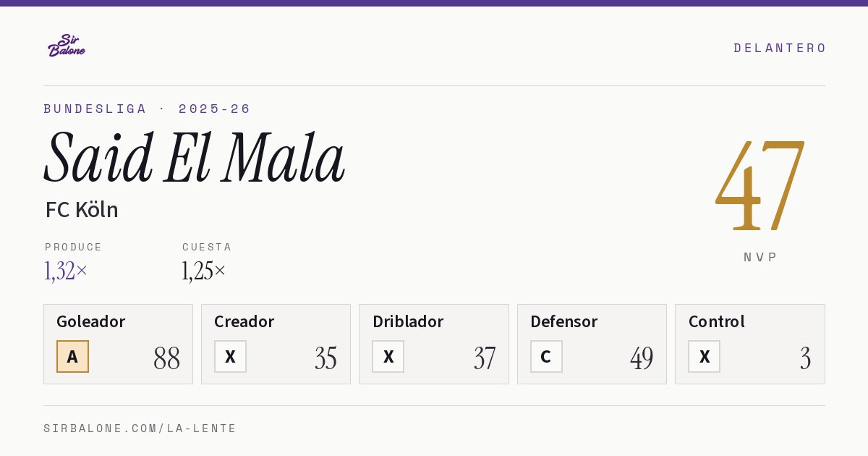Viewport: 868px width, 456px height.
Task: Select the X grade badge under Creador
Action: 230,356
